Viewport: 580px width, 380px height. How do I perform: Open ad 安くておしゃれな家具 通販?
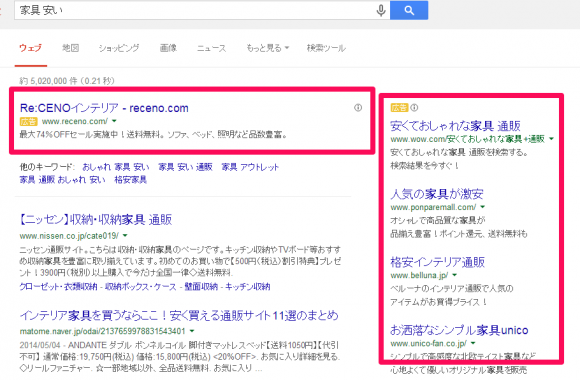455,126
